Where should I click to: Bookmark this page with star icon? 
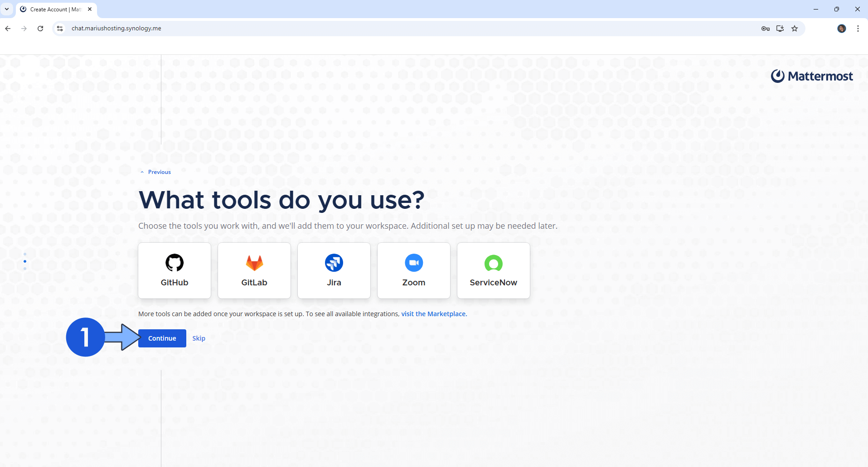tap(795, 29)
